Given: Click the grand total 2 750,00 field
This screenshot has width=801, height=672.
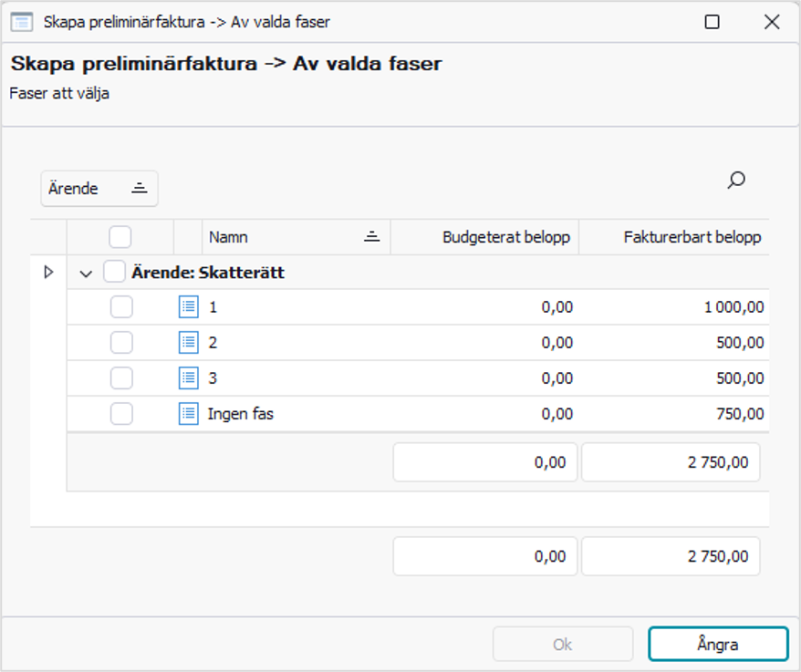Looking at the screenshot, I should 671,556.
